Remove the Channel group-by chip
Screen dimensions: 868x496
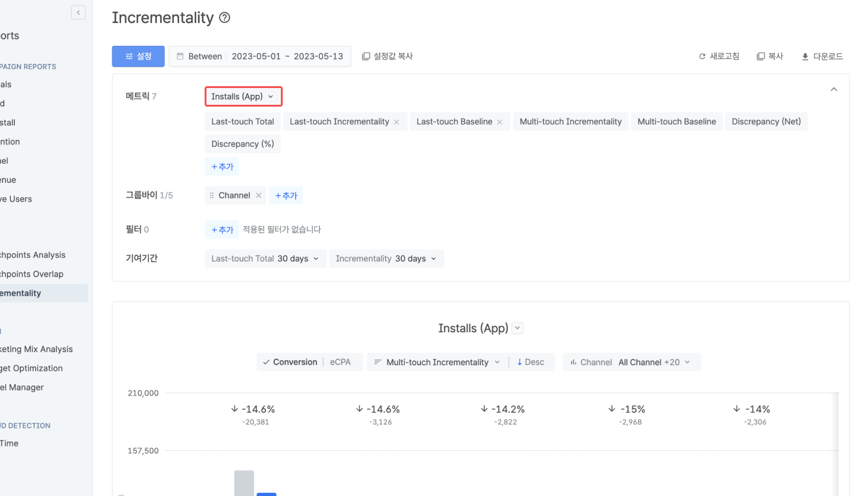click(x=259, y=195)
